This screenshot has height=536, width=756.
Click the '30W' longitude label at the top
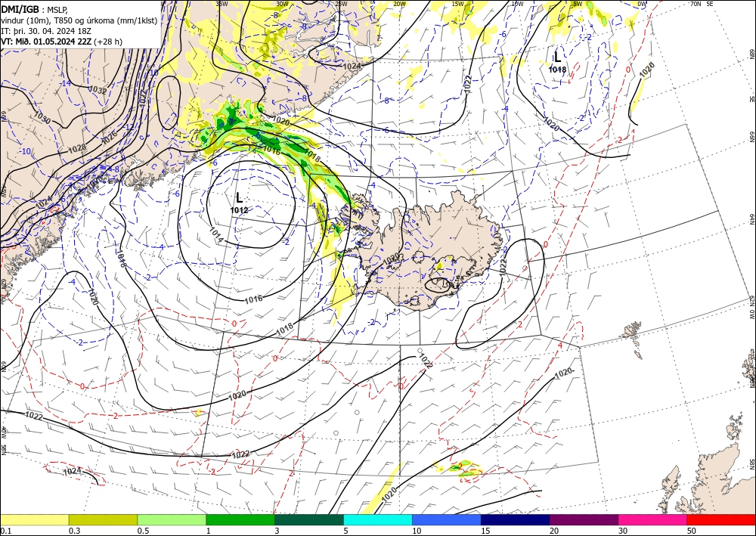(283, 4)
